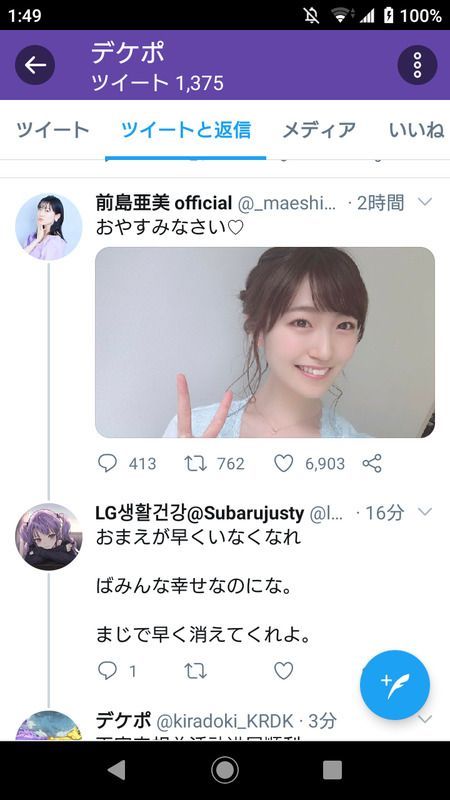Image resolution: width=450 pixels, height=800 pixels.
Task: Tap the Android home navigation button
Action: [x=225, y=770]
